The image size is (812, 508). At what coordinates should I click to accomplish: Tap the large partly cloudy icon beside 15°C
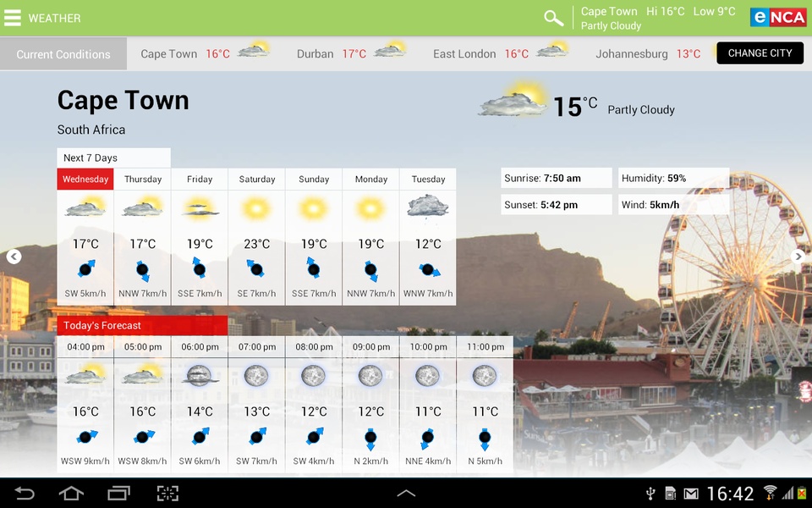point(513,98)
